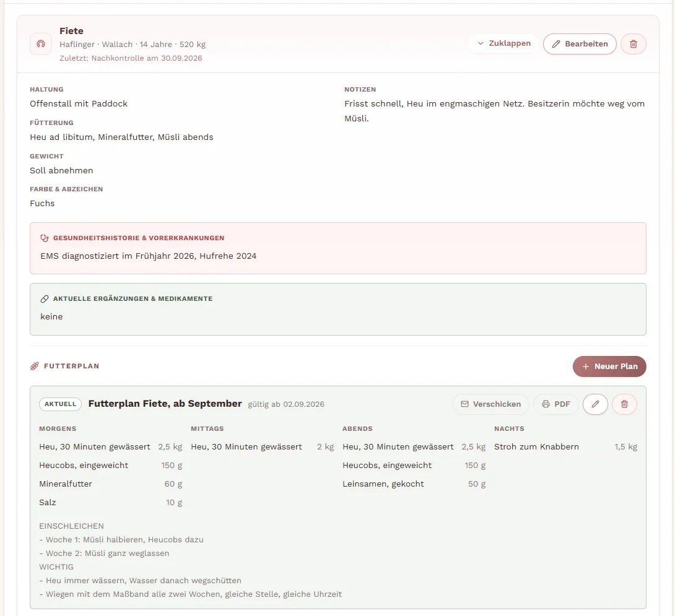The image size is (675, 616).
Task: Click the 'Wiegen mit dem Maßband' note line
Action: click(190, 594)
